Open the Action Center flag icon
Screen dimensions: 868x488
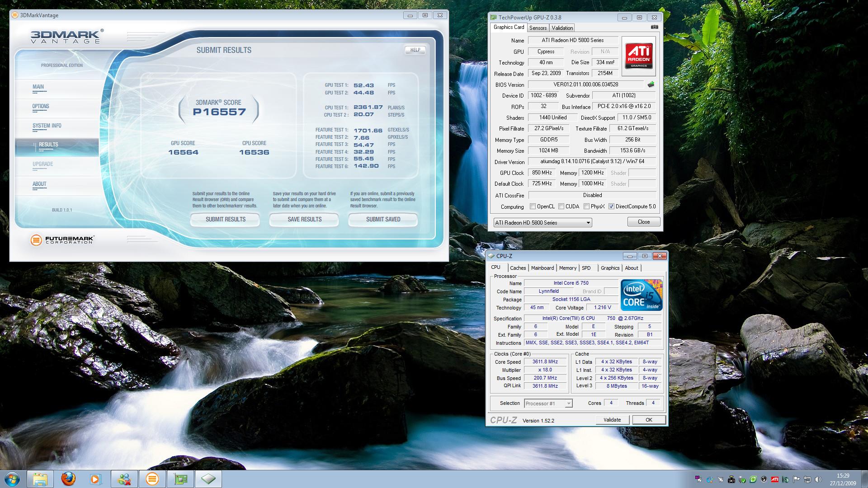coord(796,479)
